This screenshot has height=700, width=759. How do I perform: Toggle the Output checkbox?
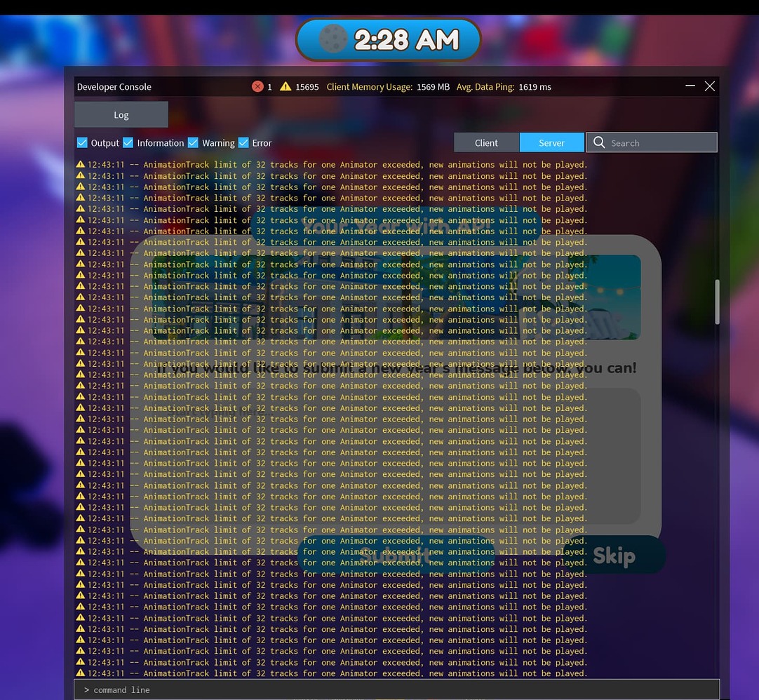click(82, 143)
